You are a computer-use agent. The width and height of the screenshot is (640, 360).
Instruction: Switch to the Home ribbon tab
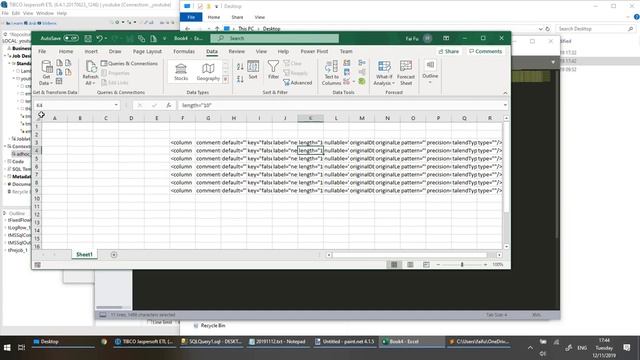pyautogui.click(x=66, y=51)
